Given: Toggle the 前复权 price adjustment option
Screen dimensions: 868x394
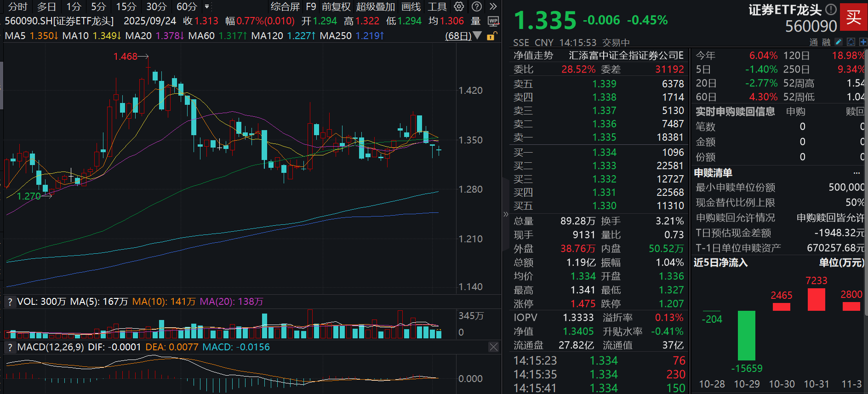Looking at the screenshot, I should click(x=336, y=6).
